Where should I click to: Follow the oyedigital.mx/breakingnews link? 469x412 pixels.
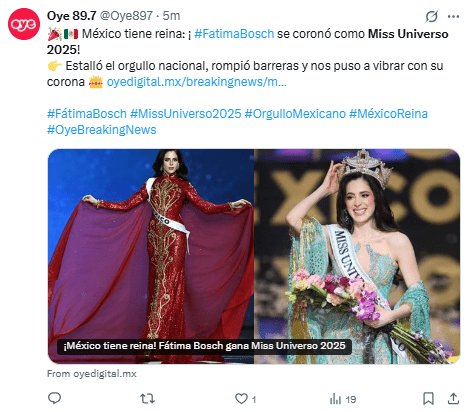[x=196, y=82]
